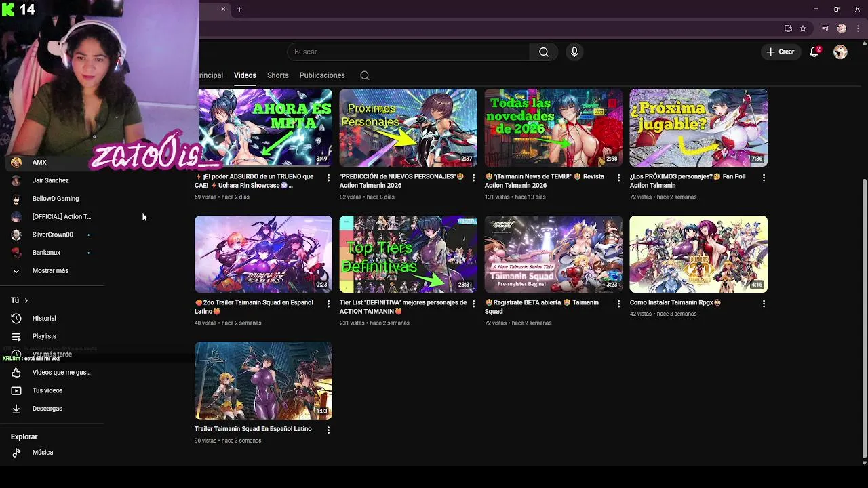Start voice search with microphone icon
868x488 pixels.
pos(574,52)
